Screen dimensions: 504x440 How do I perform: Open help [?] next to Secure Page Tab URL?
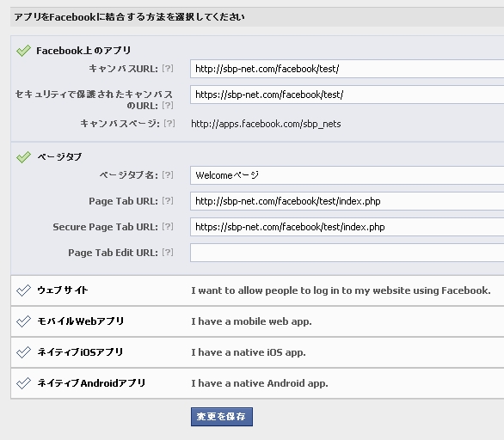click(168, 227)
